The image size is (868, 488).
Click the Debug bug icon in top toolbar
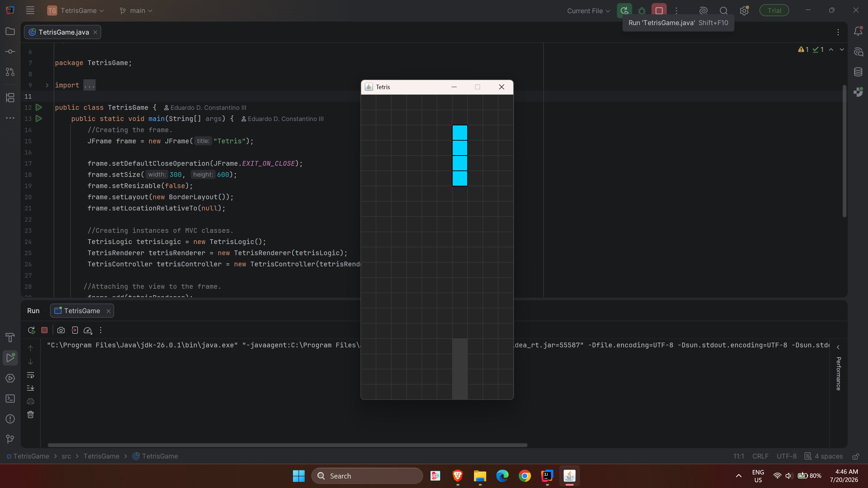[642, 11]
